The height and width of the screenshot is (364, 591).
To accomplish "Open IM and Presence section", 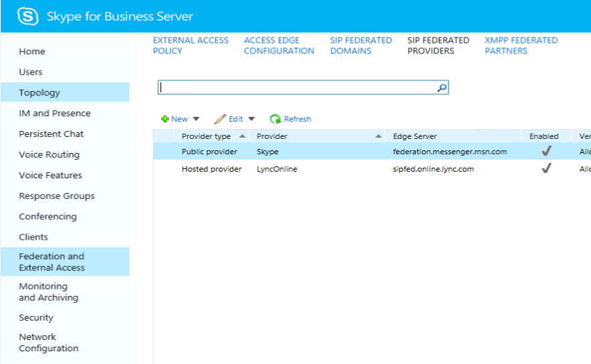I will pyautogui.click(x=55, y=114).
